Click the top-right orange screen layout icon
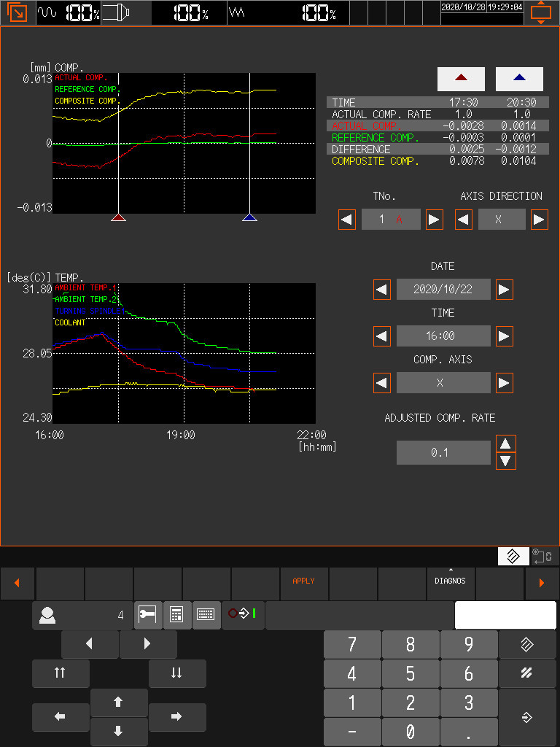 click(541, 12)
